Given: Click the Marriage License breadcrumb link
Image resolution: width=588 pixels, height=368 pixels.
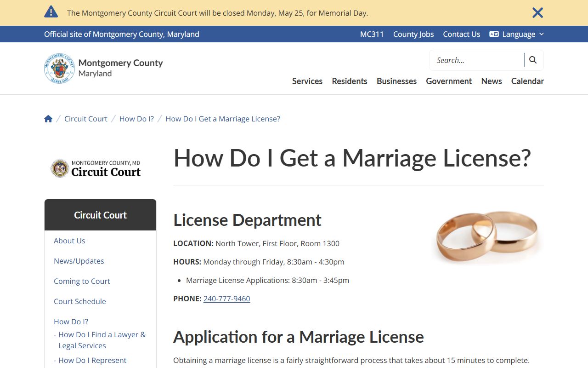Looking at the screenshot, I should 223,119.
